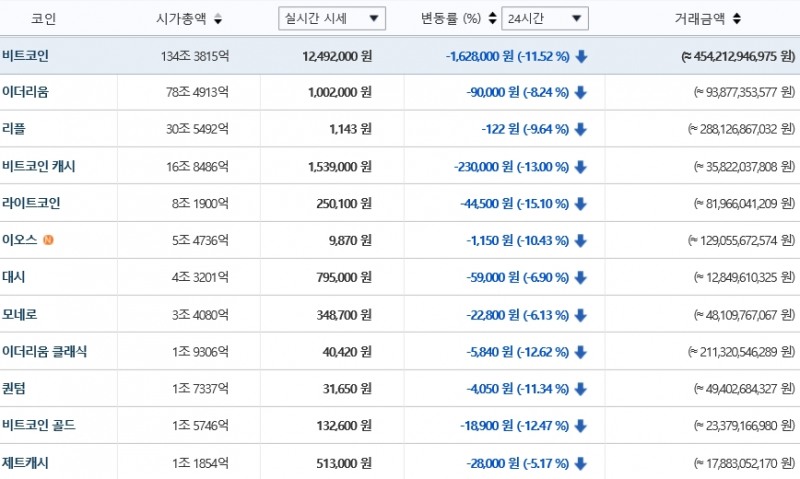Click the down arrow in 비트코인 캐시 row
Screen dimensions: 800x479
click(x=581, y=167)
